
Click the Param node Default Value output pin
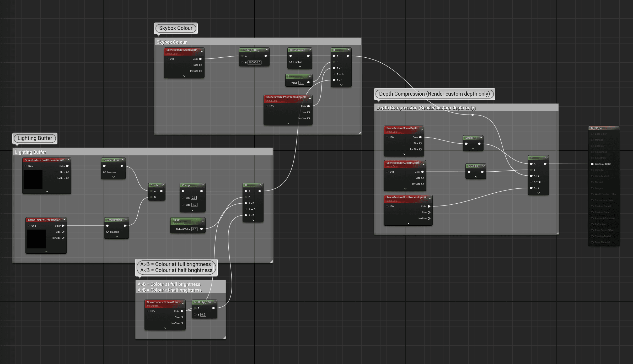[x=202, y=229]
